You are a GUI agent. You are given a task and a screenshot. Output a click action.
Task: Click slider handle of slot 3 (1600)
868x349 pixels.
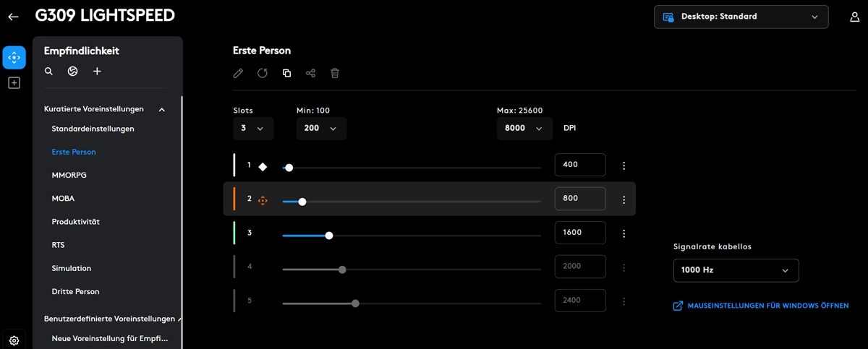(329, 236)
